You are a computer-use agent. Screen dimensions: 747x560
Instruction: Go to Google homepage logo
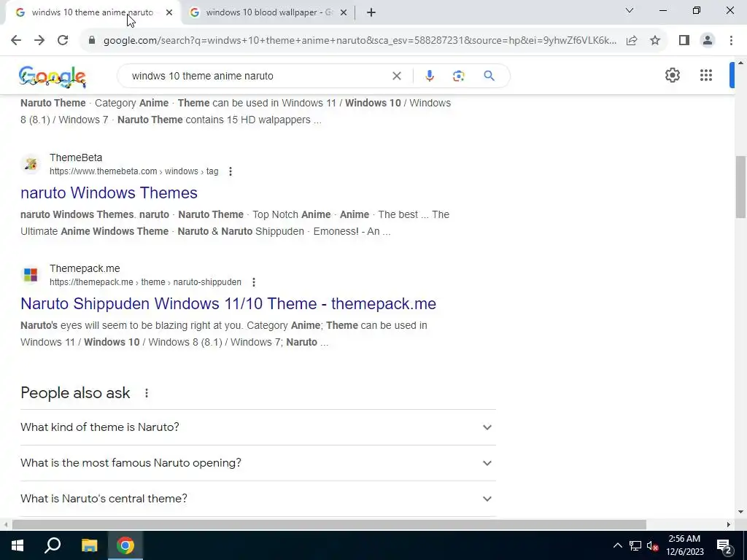(x=53, y=77)
